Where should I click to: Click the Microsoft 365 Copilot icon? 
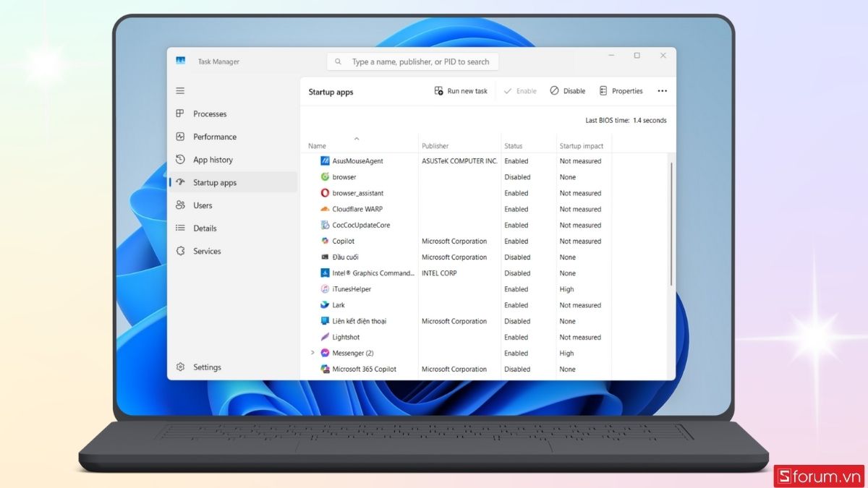tap(325, 369)
